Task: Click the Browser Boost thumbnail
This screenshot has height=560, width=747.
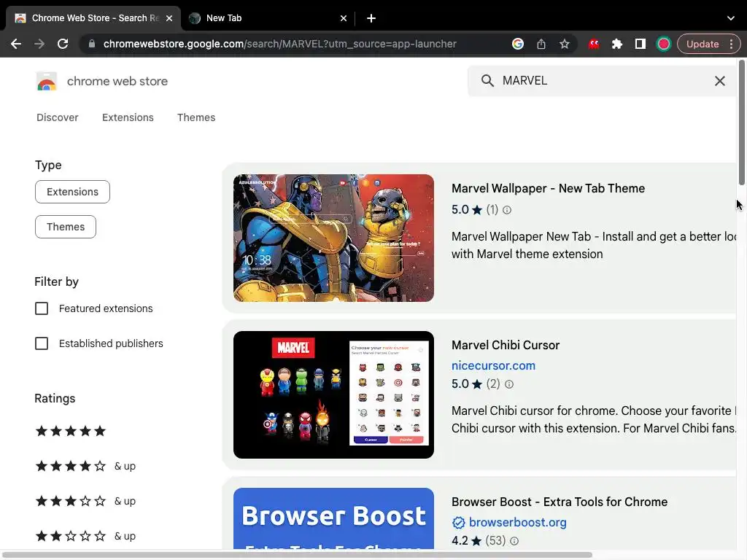Action: coord(333,518)
